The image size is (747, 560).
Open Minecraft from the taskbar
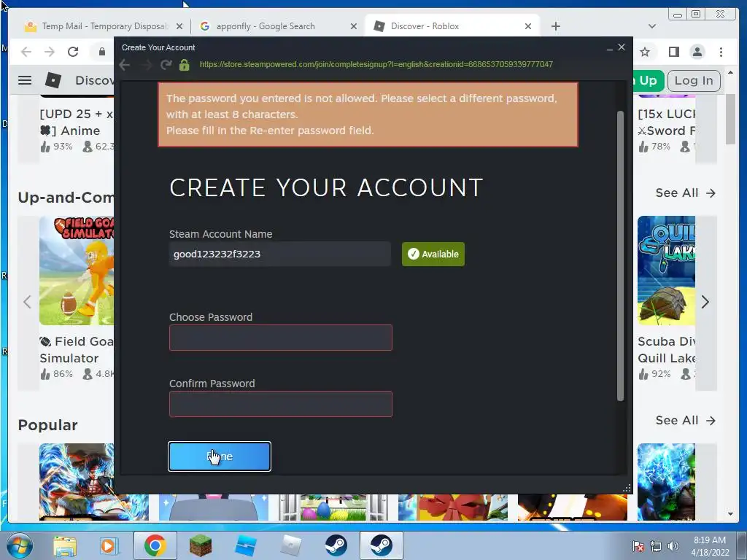point(200,545)
